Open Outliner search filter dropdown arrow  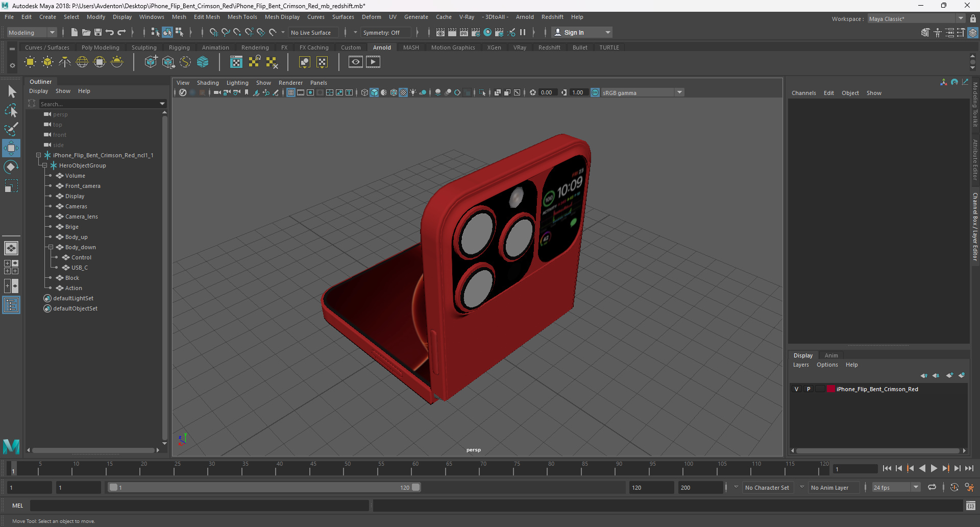162,104
